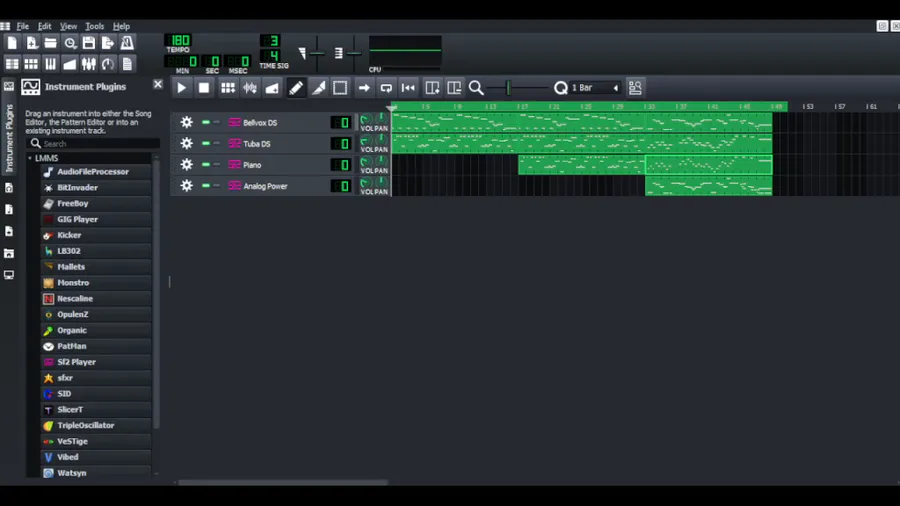This screenshot has width=900, height=506.
Task: Show the Song Editor window
Action: [12, 64]
